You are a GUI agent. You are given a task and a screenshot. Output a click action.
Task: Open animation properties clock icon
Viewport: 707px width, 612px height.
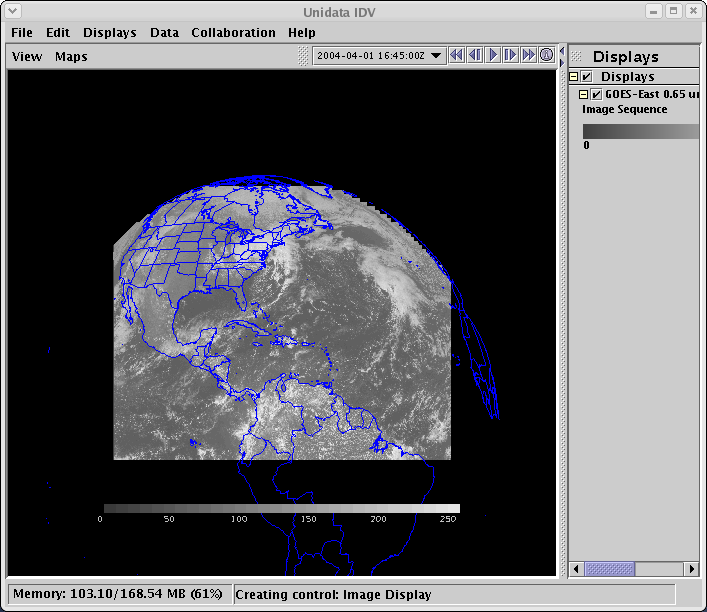pos(547,55)
